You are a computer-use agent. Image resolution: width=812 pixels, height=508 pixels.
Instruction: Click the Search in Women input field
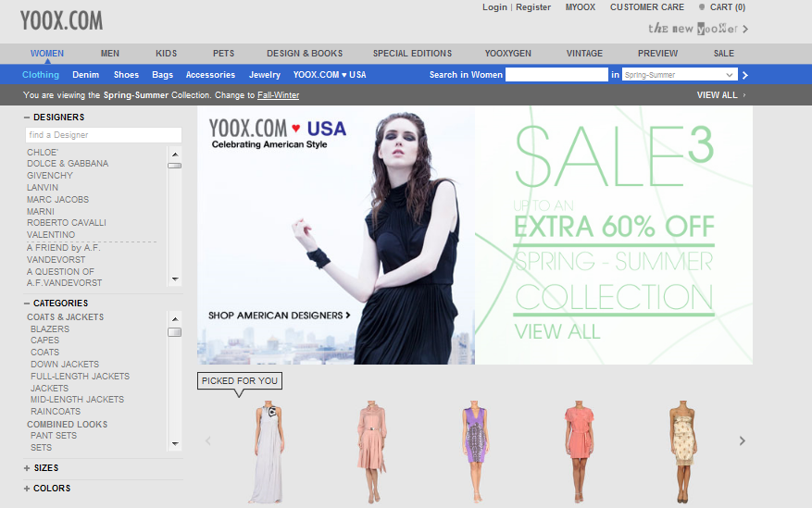click(x=556, y=75)
